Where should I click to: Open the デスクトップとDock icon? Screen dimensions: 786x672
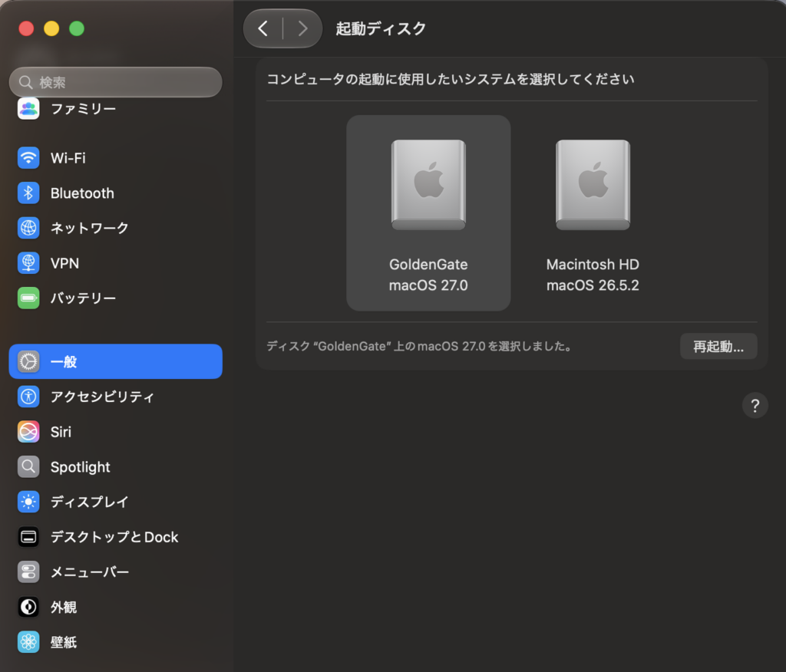click(x=28, y=537)
